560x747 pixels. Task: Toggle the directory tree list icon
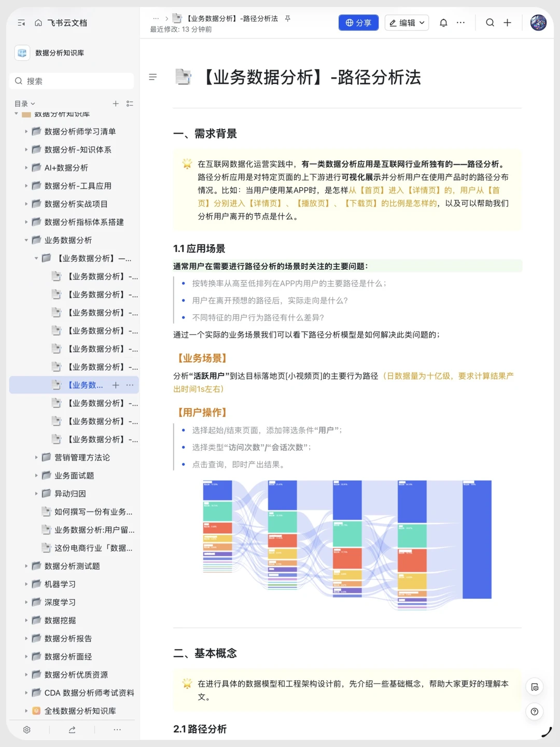130,104
